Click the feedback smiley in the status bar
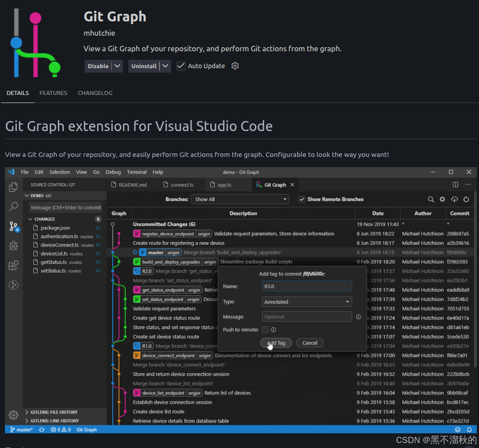 click(458, 430)
